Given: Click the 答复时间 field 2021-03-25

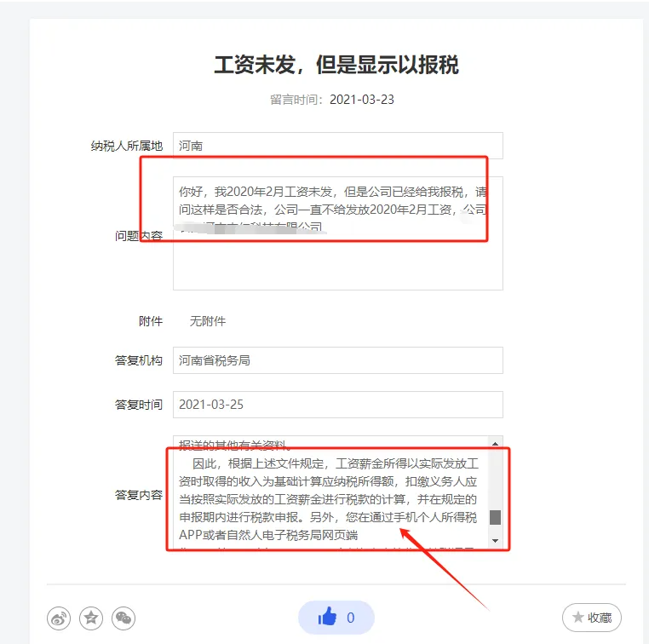Looking at the screenshot, I should [x=338, y=405].
